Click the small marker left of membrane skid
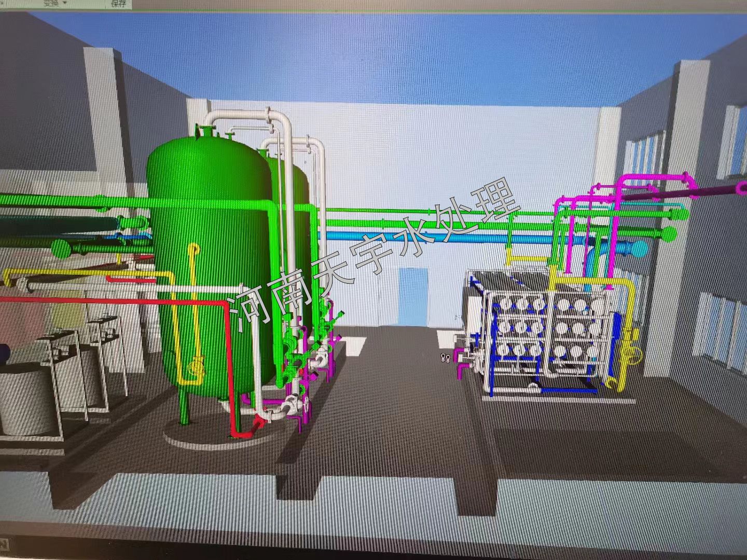 click(444, 356)
